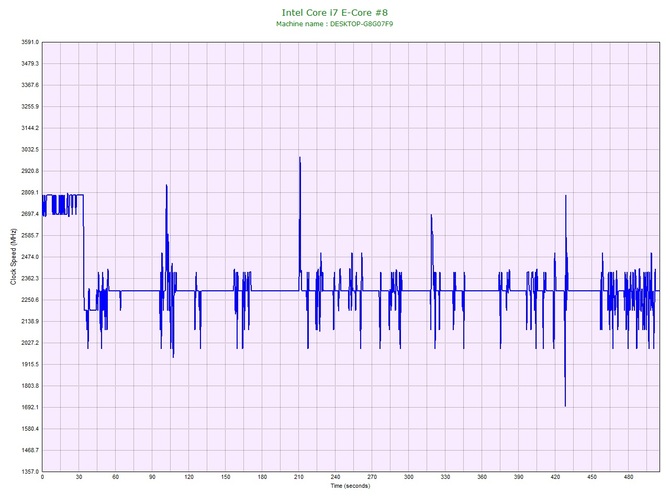Click the 2585.7 y-axis value

point(30,235)
